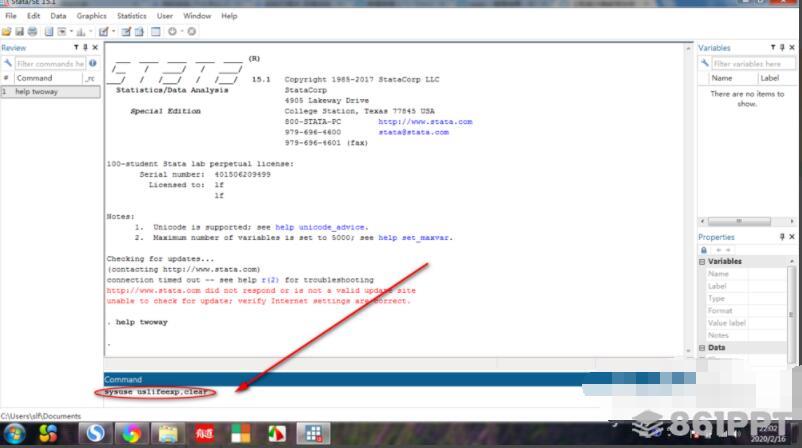Click the Properties panel vertical scrollbar
This screenshot has height=448, width=802.
[791, 312]
